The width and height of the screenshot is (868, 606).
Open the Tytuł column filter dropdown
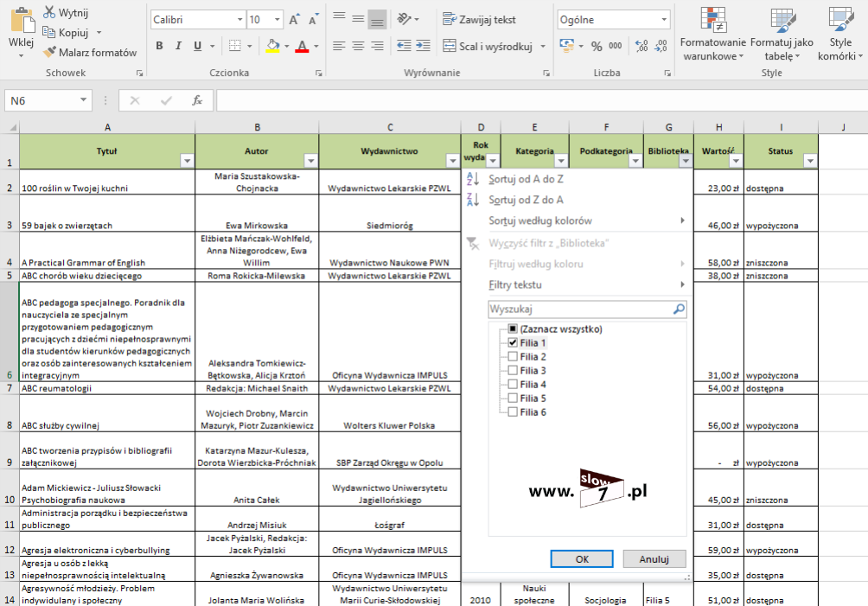(x=187, y=161)
